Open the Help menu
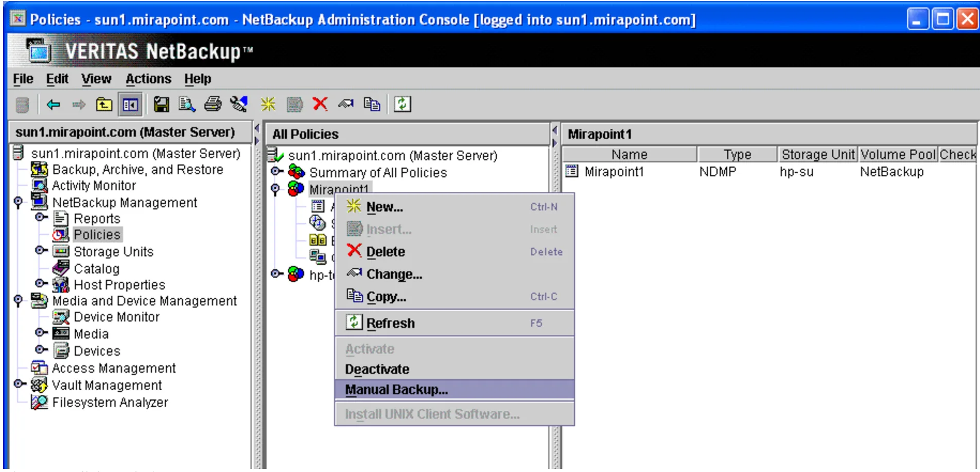Image resolution: width=980 pixels, height=472 pixels. (198, 79)
